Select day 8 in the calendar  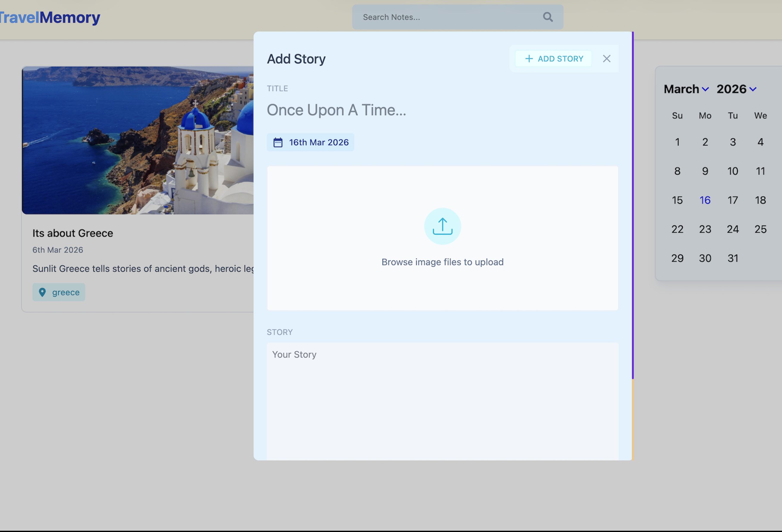[x=677, y=171]
